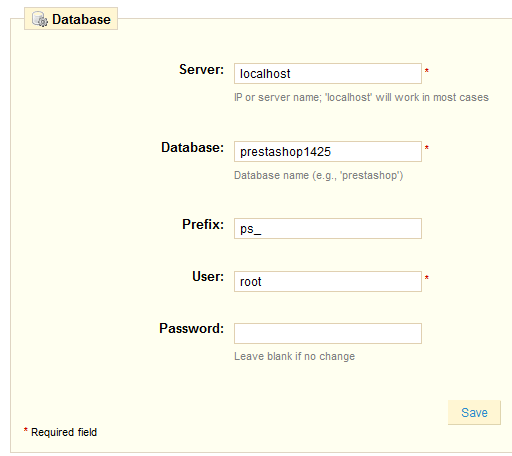Viewport: 512px width, 456px height.
Task: Click the empty Password input box
Action: (328, 333)
